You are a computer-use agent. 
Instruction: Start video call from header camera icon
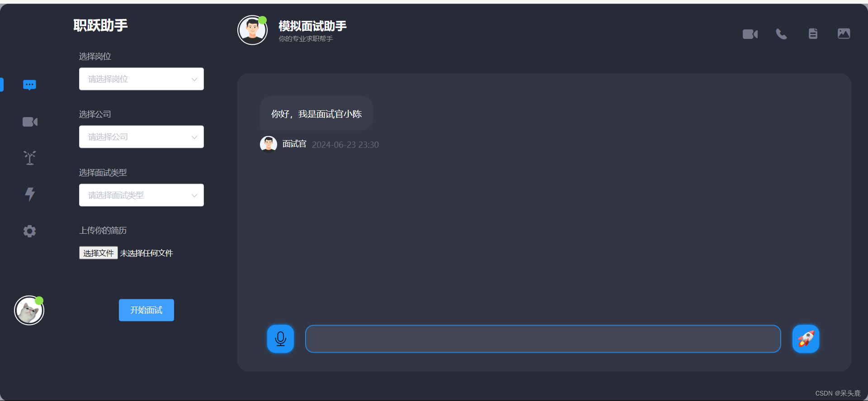pos(750,34)
